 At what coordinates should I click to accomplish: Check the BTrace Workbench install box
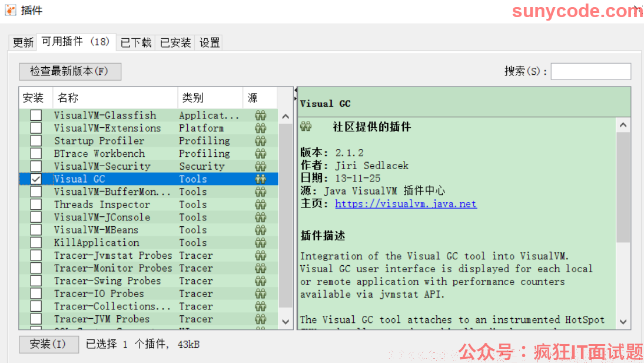click(x=36, y=154)
